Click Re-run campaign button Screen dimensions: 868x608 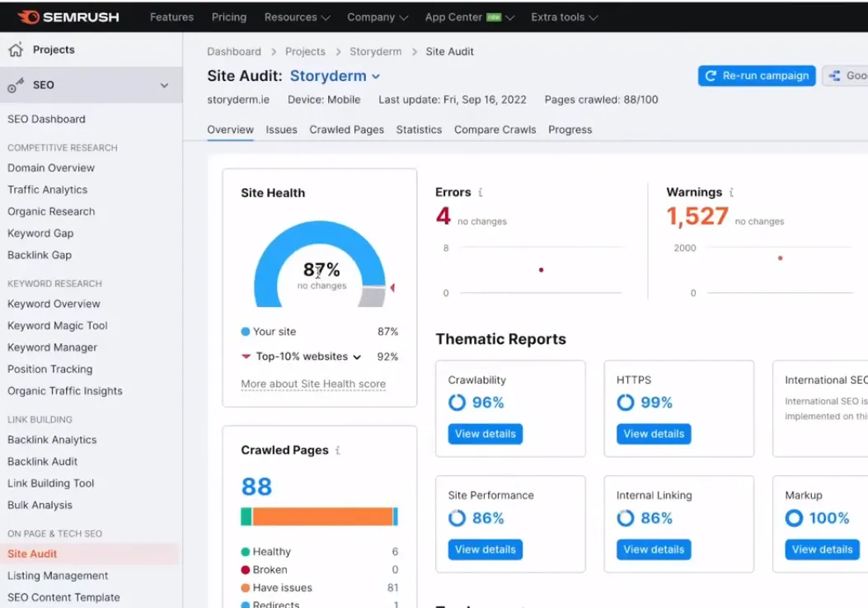pyautogui.click(x=757, y=76)
